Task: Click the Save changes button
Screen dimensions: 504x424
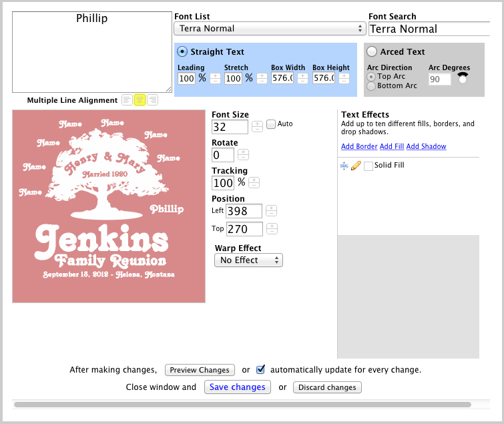Action: [238, 387]
